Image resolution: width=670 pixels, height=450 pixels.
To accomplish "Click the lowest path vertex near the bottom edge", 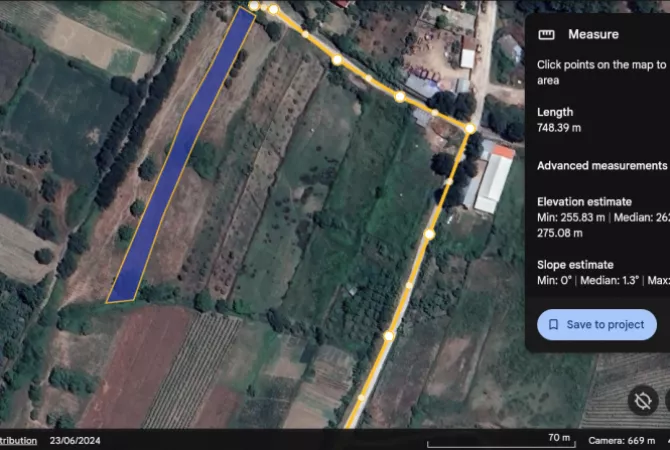I will point(362,398).
